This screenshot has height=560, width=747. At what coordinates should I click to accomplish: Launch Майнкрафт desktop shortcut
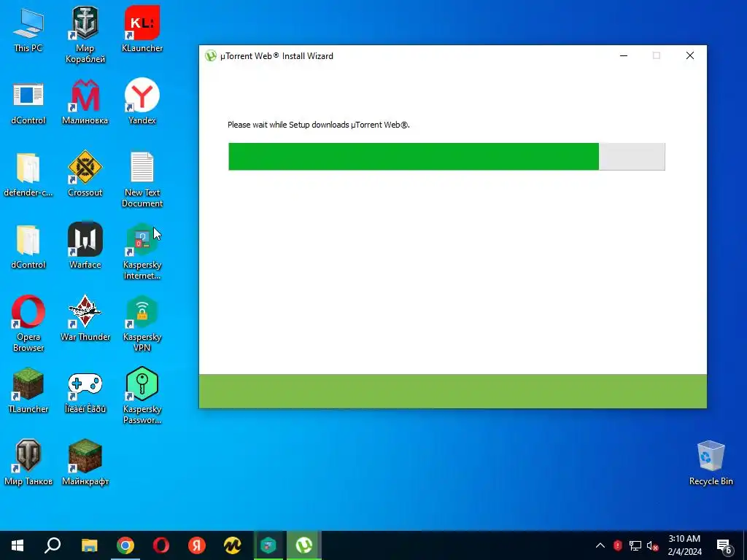tap(85, 463)
